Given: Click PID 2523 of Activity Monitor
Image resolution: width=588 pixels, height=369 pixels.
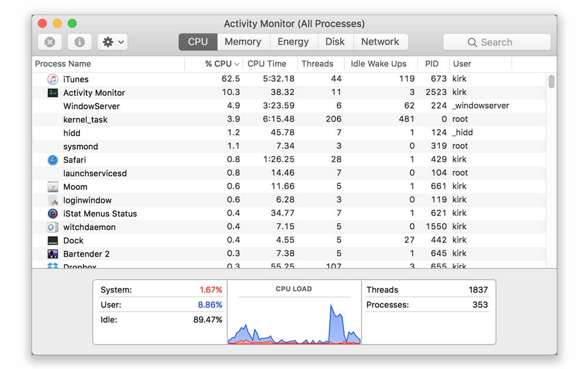Looking at the screenshot, I should point(436,92).
